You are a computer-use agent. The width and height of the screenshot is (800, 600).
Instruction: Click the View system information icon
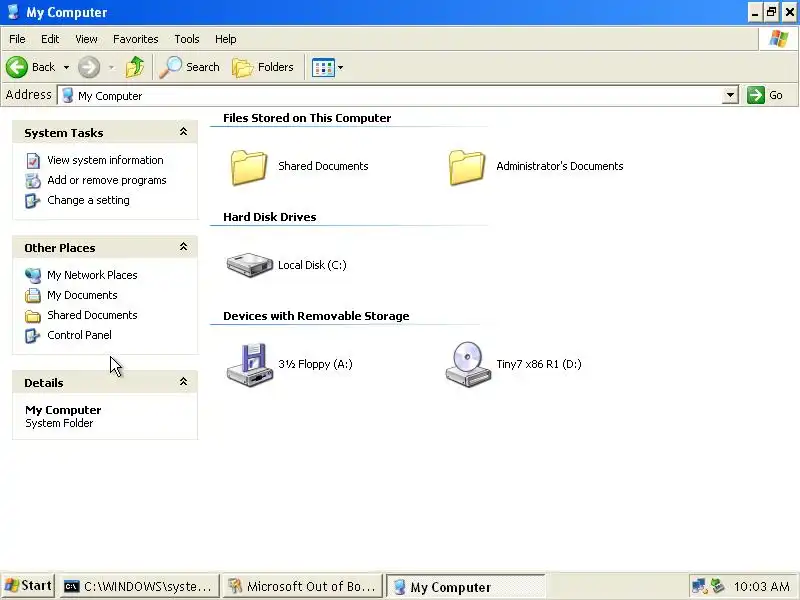tap(33, 161)
